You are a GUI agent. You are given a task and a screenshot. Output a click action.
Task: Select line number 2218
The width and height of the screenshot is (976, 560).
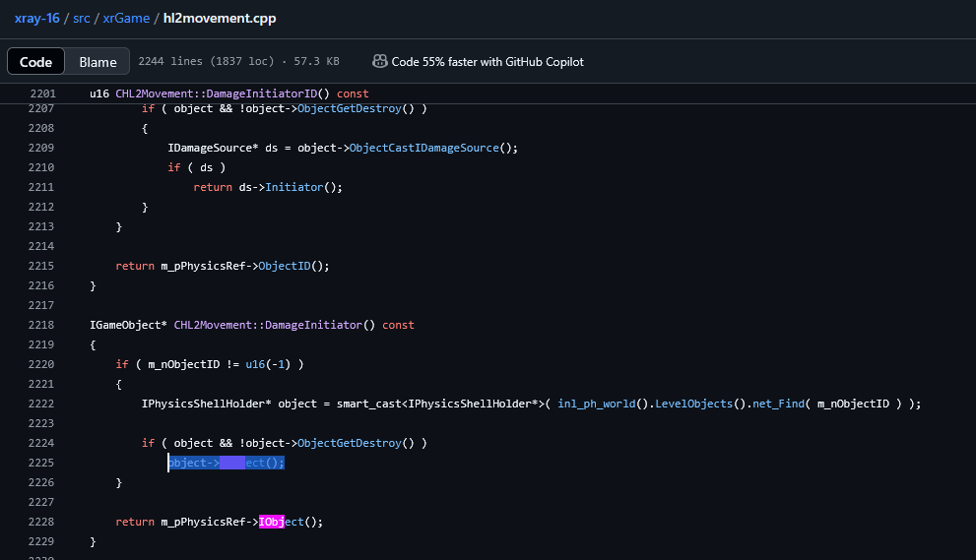pyautogui.click(x=40, y=325)
